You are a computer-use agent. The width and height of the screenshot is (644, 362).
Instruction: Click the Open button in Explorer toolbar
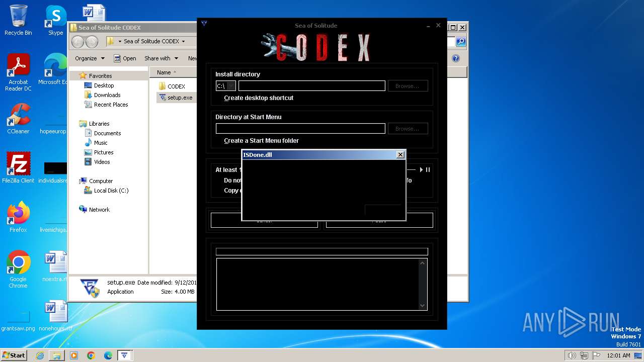coord(125,58)
